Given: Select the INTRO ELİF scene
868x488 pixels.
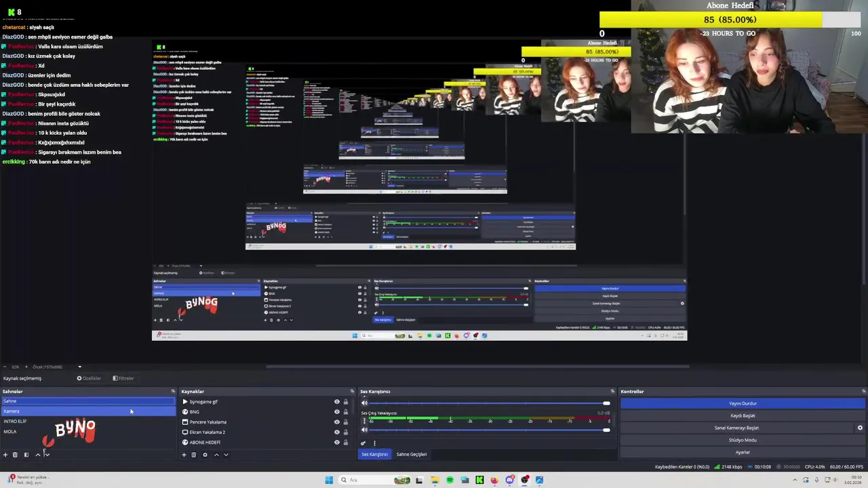Looking at the screenshot, I should coord(88,422).
